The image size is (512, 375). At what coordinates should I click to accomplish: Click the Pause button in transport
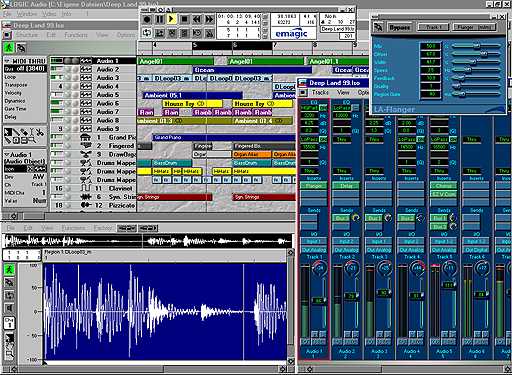pos(159,19)
